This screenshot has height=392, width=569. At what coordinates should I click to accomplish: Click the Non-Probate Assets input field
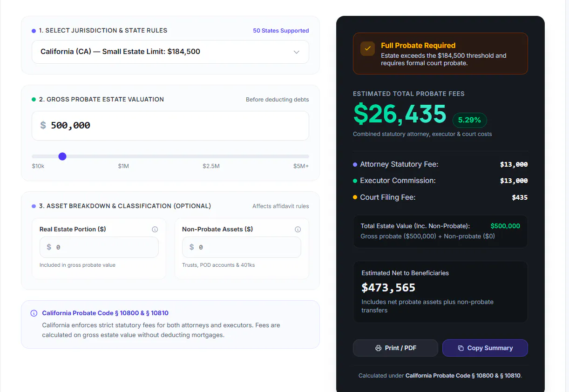click(242, 247)
